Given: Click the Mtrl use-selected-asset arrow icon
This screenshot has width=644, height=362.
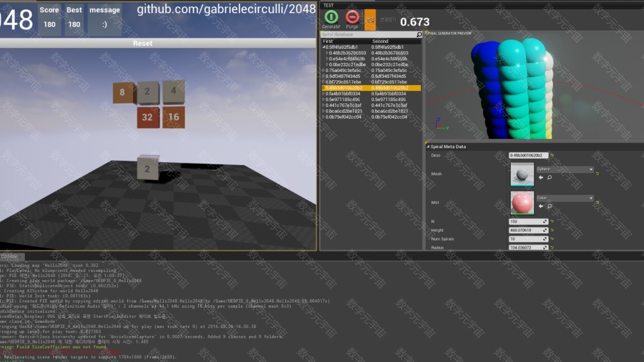Looking at the screenshot, I should click(541, 206).
